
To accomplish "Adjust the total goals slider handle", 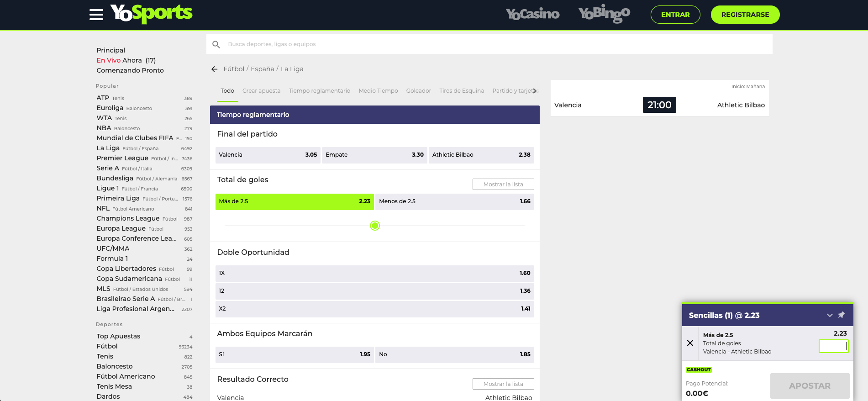I will point(375,226).
